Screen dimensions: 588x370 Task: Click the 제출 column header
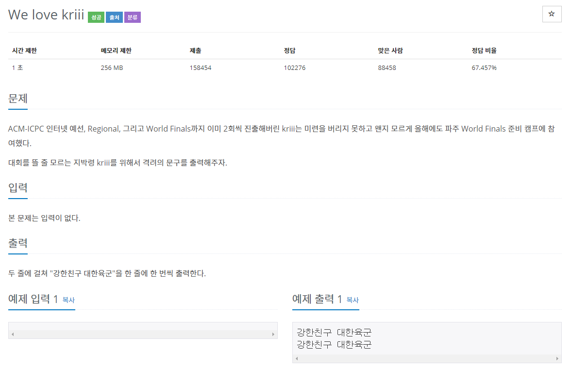(x=195, y=50)
